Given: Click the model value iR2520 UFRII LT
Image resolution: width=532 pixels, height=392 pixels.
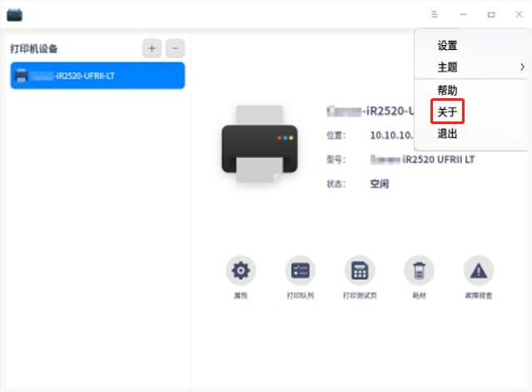Looking at the screenshot, I should tap(422, 159).
